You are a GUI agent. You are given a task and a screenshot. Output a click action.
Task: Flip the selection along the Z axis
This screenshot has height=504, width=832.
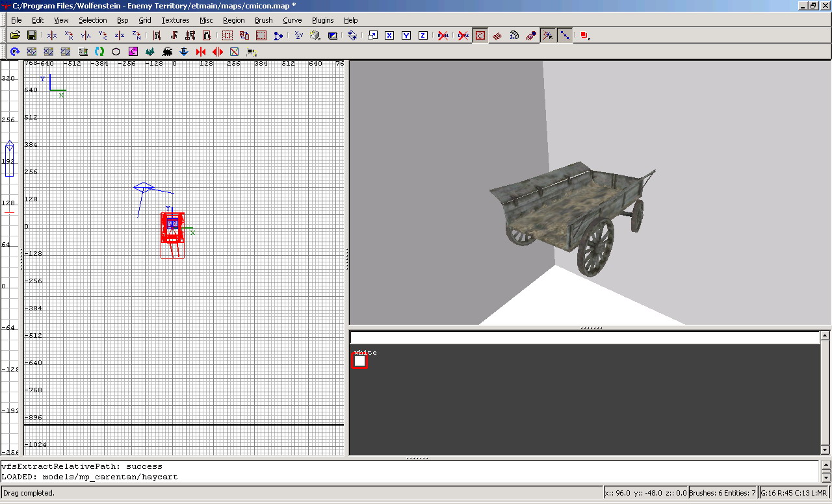click(x=120, y=35)
